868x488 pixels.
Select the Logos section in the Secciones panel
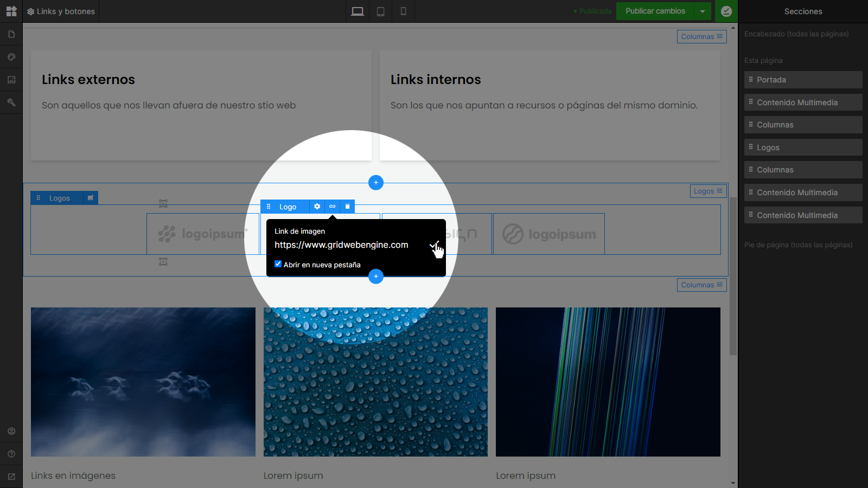803,147
